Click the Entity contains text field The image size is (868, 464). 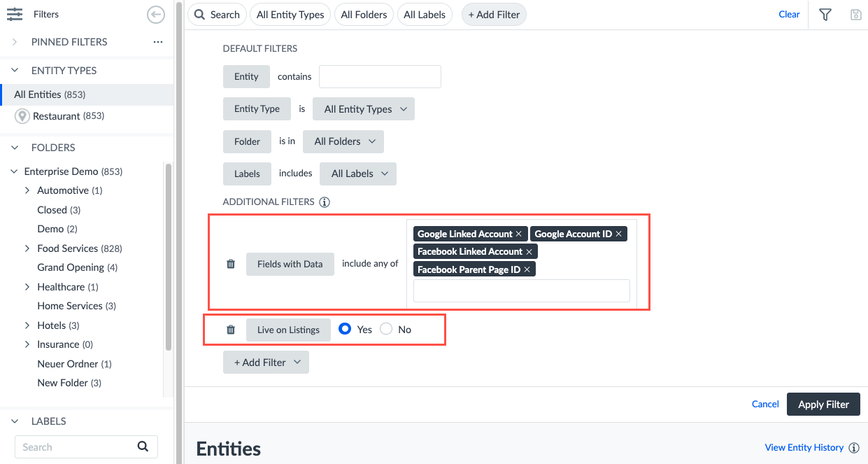coord(380,77)
